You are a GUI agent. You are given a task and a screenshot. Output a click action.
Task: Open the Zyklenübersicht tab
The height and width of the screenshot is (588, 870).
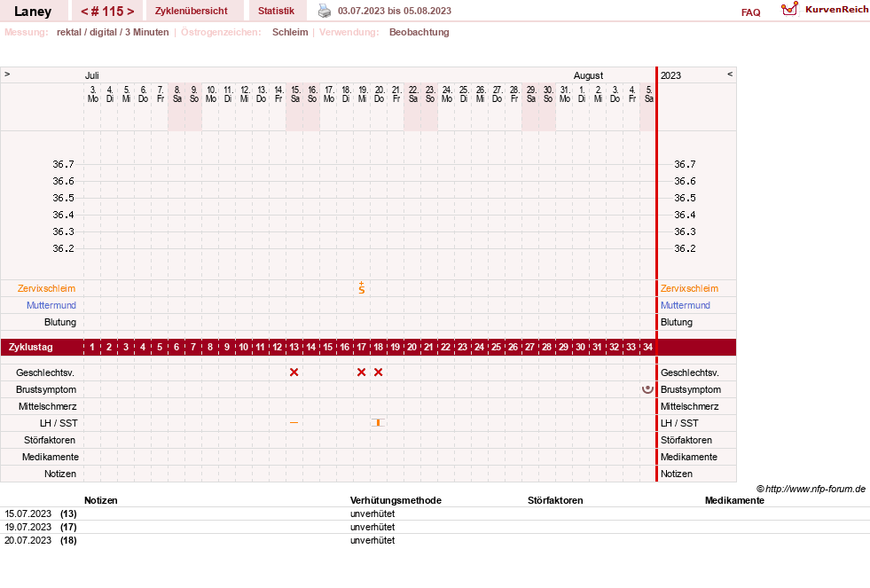[x=192, y=12]
